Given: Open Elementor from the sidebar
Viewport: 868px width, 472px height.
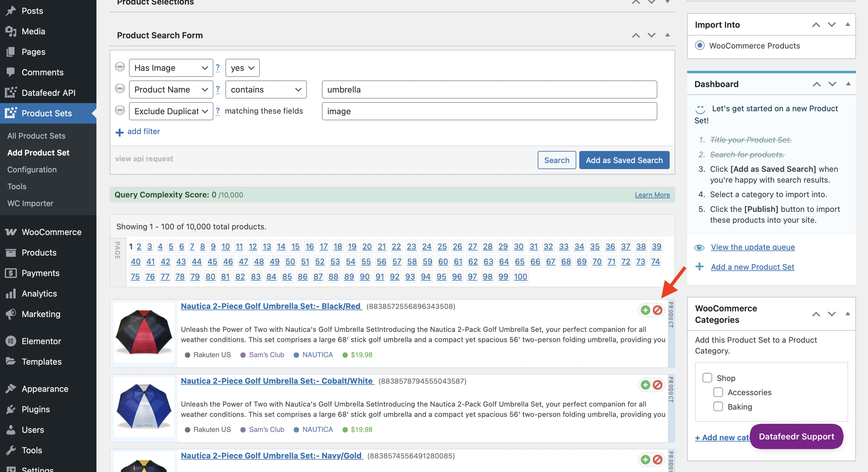Looking at the screenshot, I should tap(48, 341).
